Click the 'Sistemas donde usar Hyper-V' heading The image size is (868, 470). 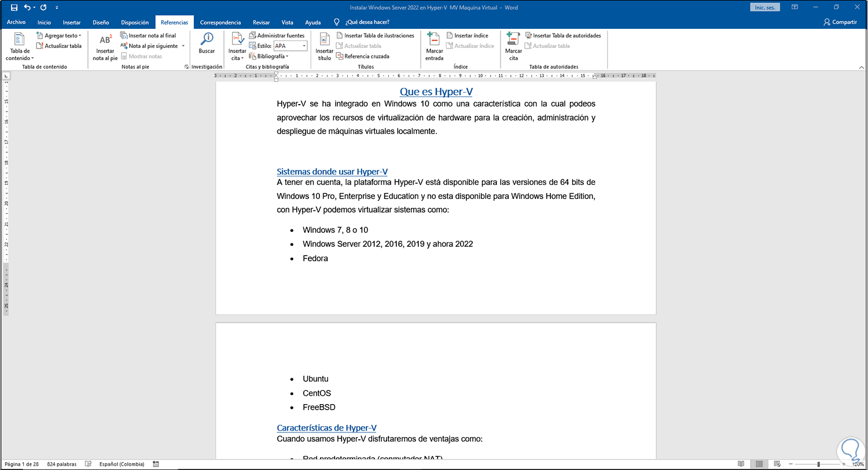point(332,172)
